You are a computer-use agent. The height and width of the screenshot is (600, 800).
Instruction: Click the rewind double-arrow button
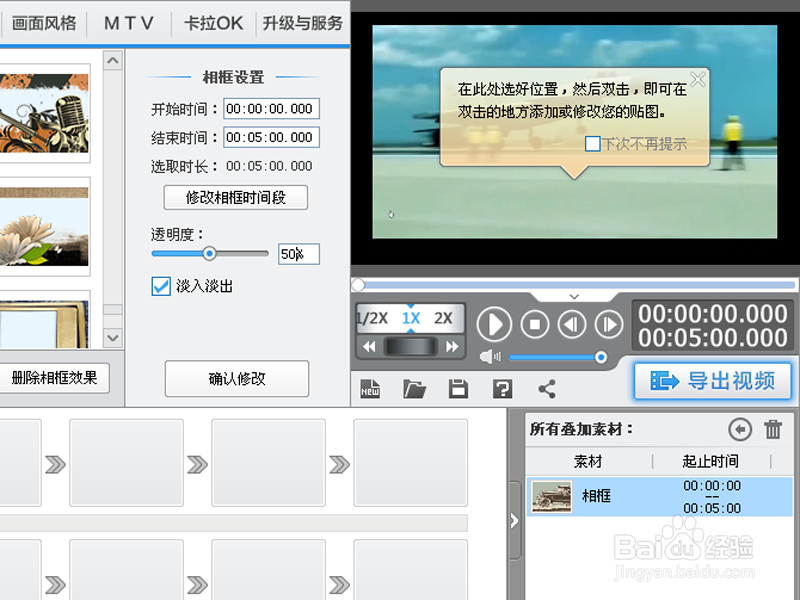point(369,347)
